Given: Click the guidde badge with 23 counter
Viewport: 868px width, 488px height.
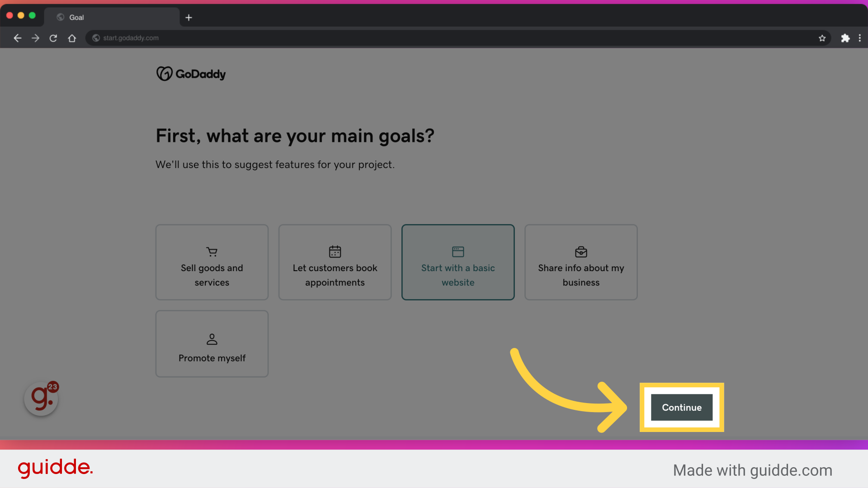Looking at the screenshot, I should (x=41, y=399).
